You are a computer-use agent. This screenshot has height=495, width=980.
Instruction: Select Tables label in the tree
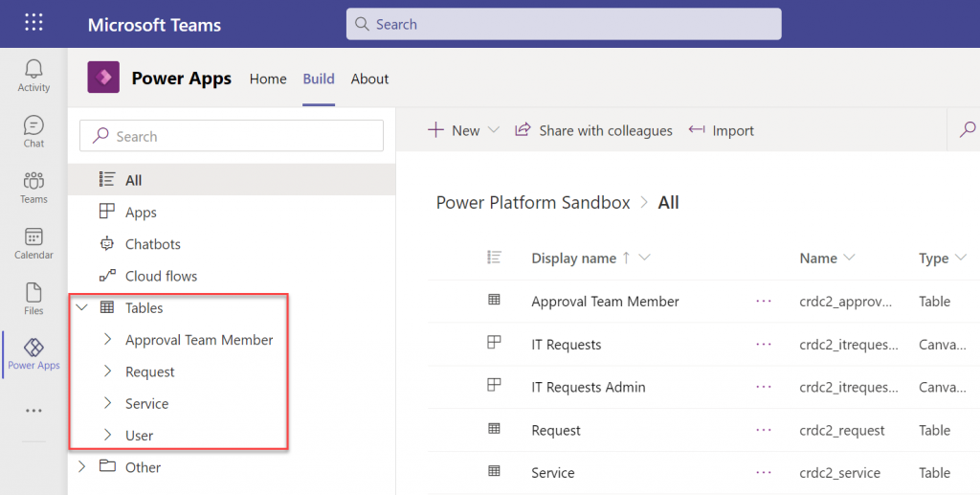click(x=144, y=307)
